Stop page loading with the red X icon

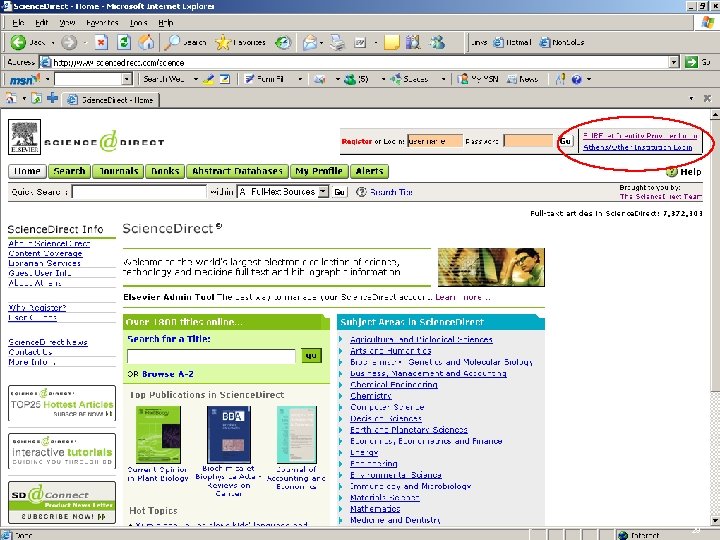[101, 42]
